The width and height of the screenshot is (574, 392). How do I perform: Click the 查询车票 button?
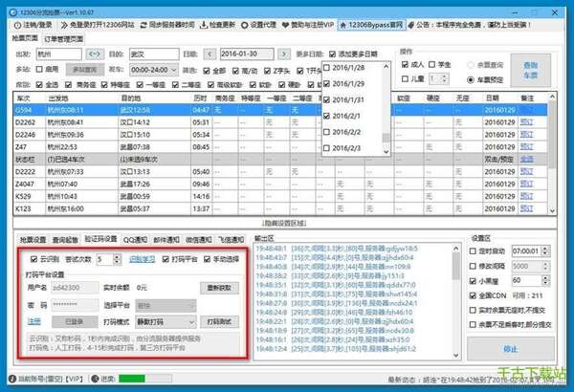point(530,71)
